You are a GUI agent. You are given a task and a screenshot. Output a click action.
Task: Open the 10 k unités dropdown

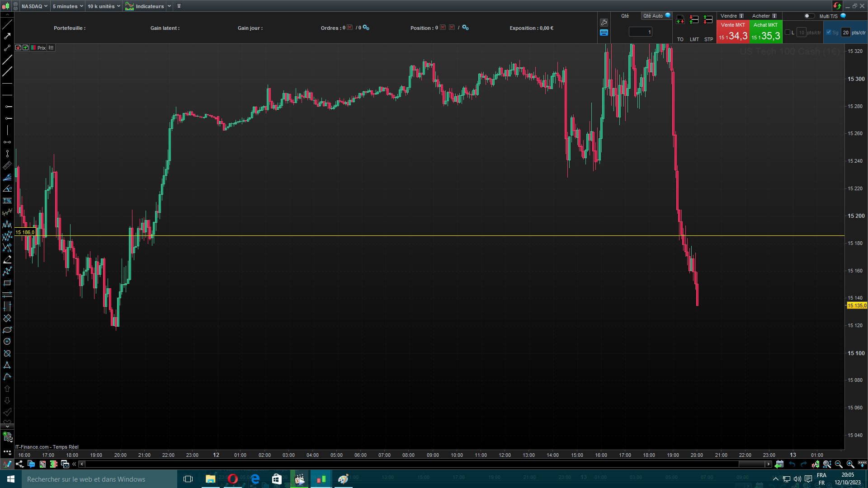[x=104, y=6]
